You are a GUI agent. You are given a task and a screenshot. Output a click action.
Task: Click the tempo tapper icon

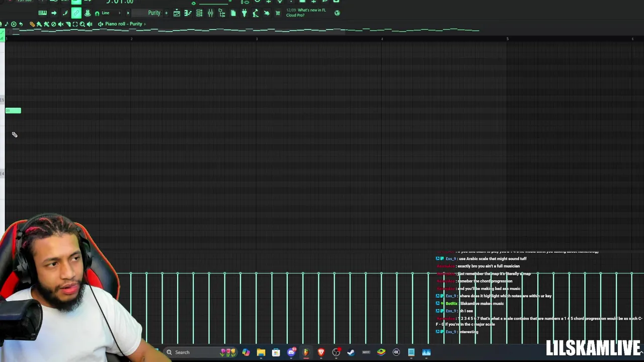tap(256, 13)
